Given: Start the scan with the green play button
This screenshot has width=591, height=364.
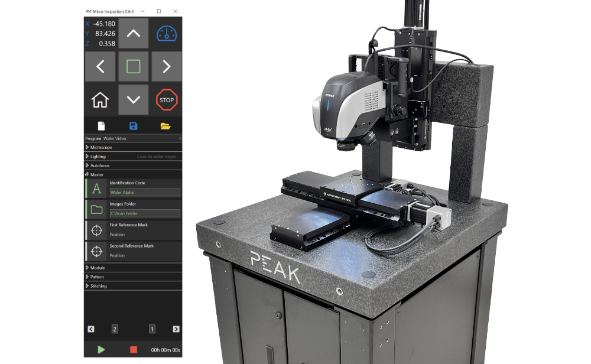Looking at the screenshot, I should [101, 350].
